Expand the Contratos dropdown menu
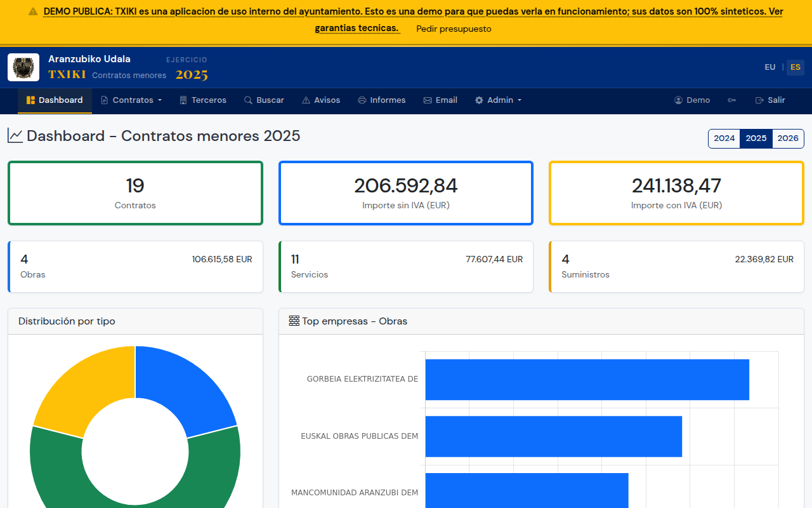The width and height of the screenshot is (812, 508). coord(131,100)
